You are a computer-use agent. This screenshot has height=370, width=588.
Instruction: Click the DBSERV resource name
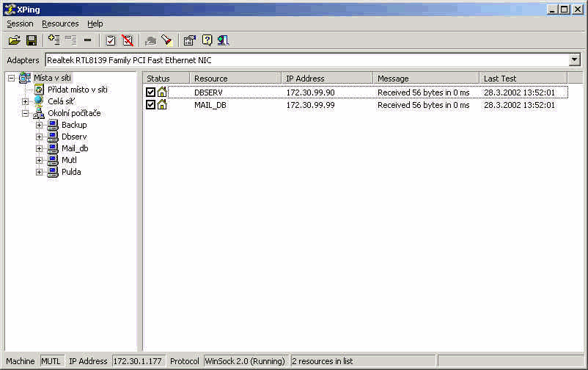coord(208,92)
